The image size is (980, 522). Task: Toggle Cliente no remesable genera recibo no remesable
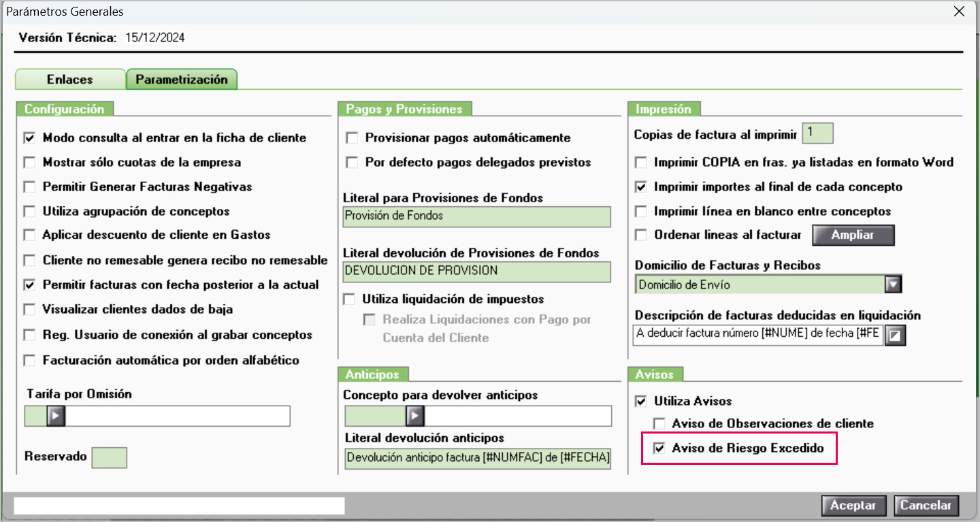pos(29,261)
